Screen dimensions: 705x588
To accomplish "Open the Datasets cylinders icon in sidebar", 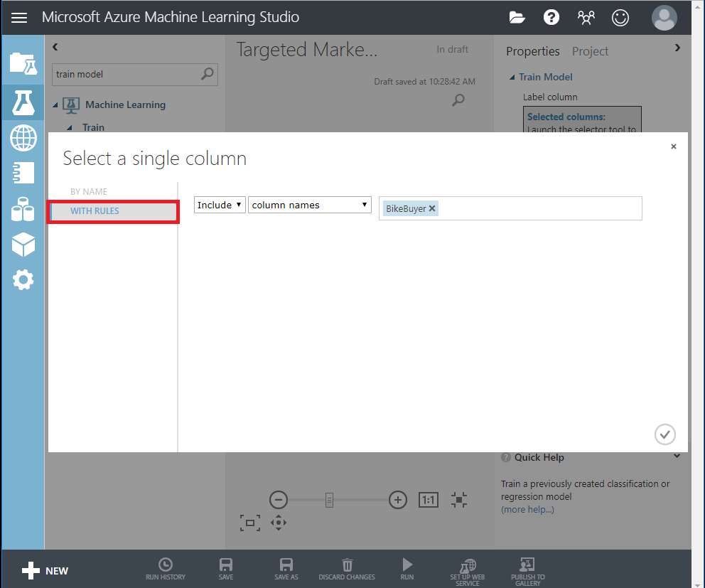I will [x=23, y=210].
